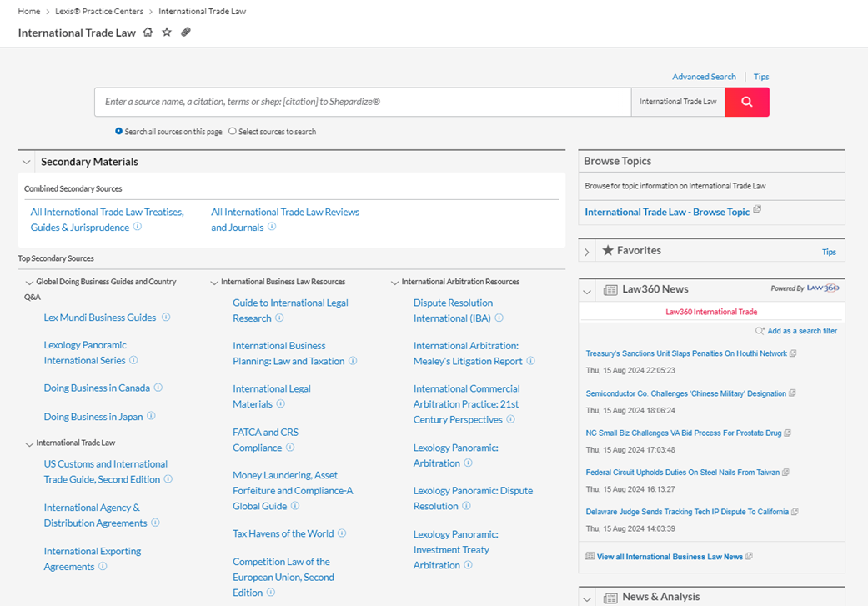Screen dimensions: 868x606
Task: Open info icon for International Agency & Distribution Agreements
Action: pos(156,523)
